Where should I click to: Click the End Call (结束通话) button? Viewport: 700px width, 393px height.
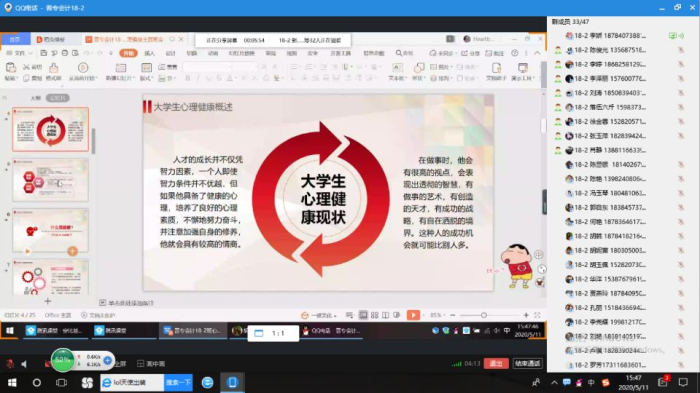[x=528, y=364]
